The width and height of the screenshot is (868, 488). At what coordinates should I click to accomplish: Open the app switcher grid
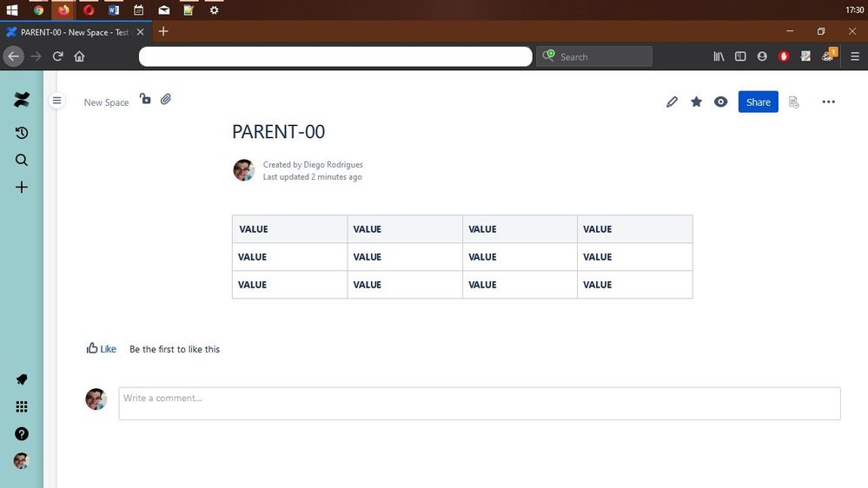coord(22,406)
